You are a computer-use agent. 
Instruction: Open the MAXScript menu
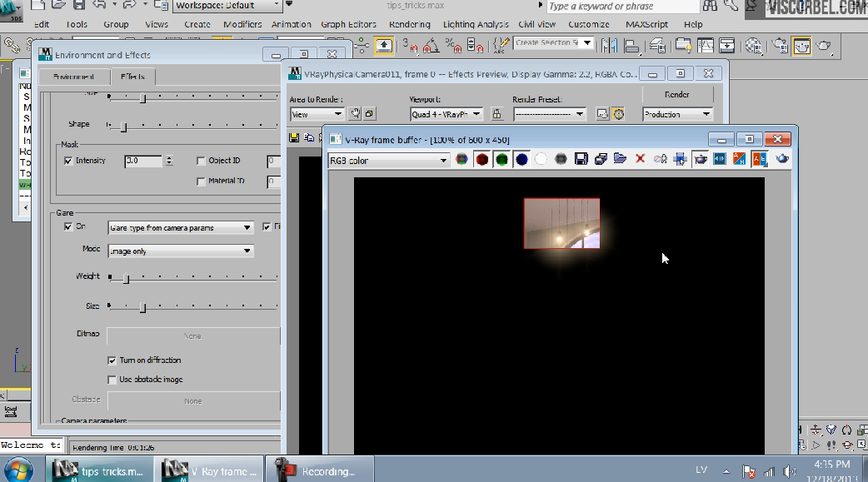pyautogui.click(x=646, y=24)
